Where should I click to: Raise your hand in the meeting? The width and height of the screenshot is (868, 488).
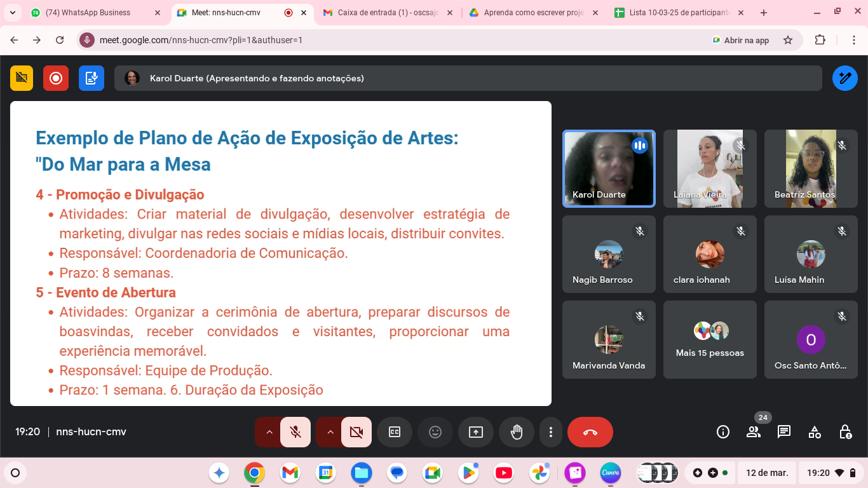click(x=517, y=432)
